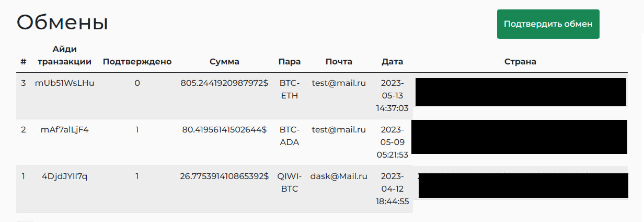
Task: Click the amount 80.41956141502644$
Action: click(x=224, y=130)
